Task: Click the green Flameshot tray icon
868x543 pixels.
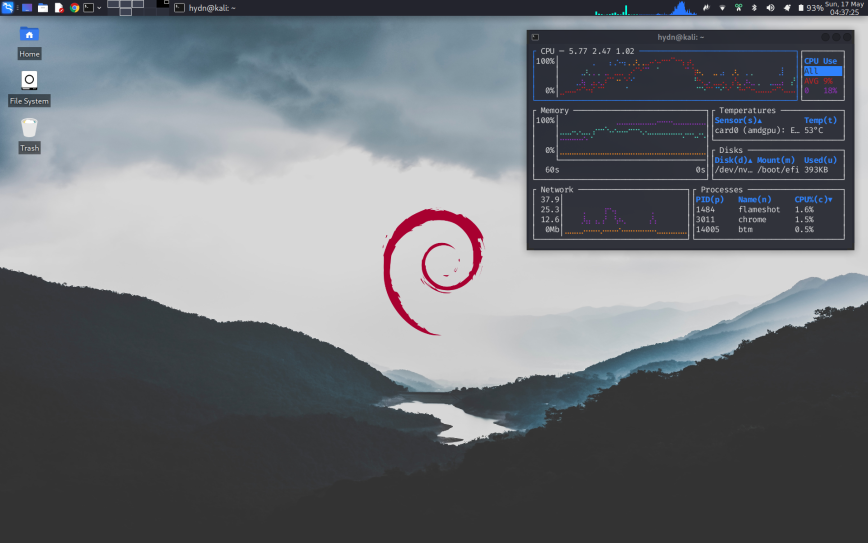Action: click(x=738, y=8)
